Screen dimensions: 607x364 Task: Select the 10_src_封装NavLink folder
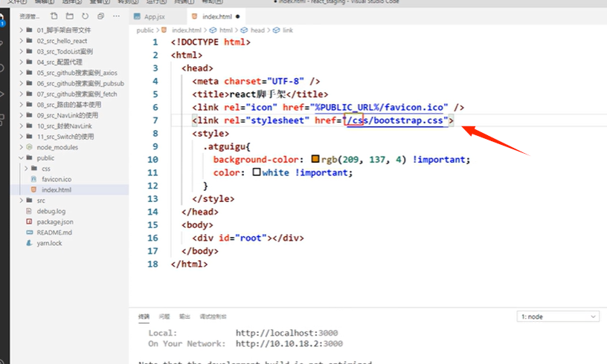tap(64, 126)
